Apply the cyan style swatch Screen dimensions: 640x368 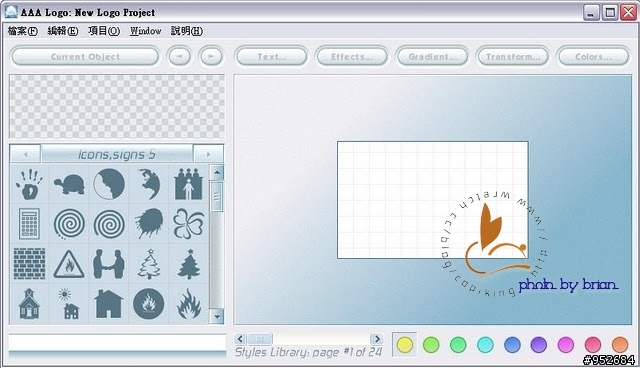pos(485,345)
